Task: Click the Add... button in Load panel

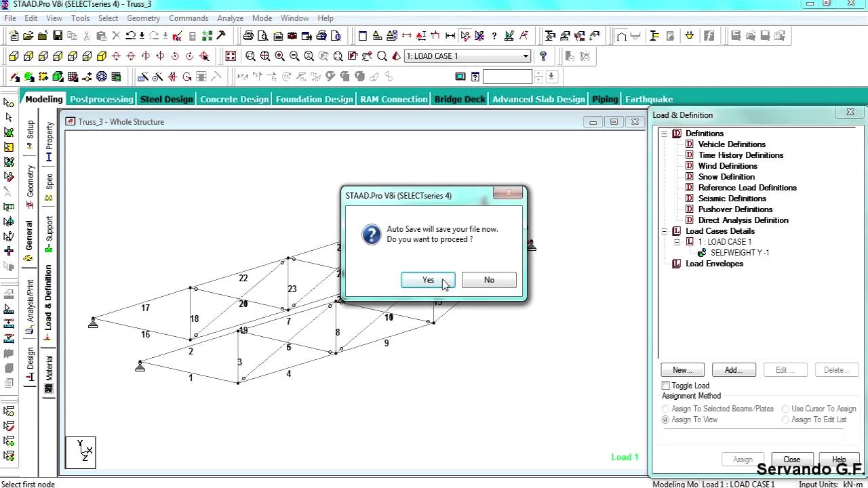Action: (734, 370)
